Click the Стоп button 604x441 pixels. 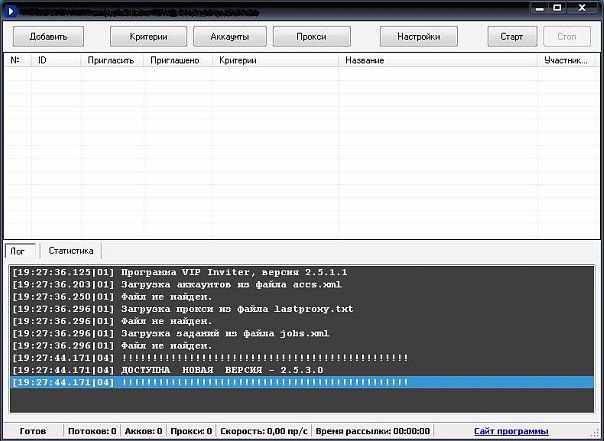pos(566,36)
